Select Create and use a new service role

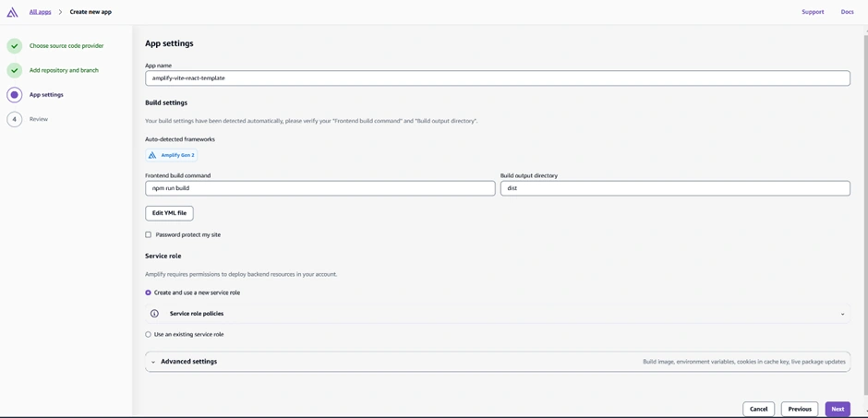tap(148, 293)
